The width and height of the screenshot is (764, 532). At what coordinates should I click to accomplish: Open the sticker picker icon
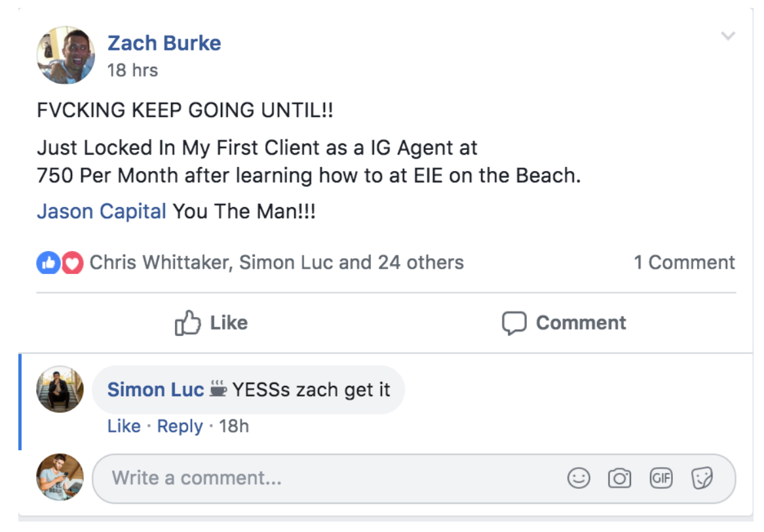pos(702,478)
